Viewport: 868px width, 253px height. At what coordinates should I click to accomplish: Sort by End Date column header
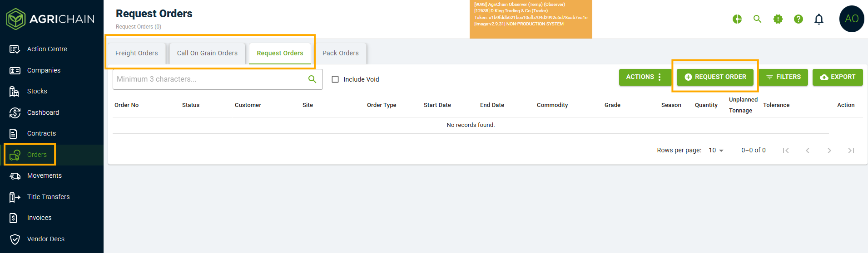pyautogui.click(x=492, y=105)
